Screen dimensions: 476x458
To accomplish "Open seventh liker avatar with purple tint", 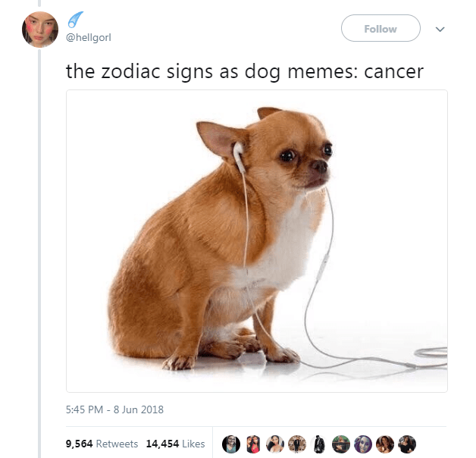I will tap(363, 444).
